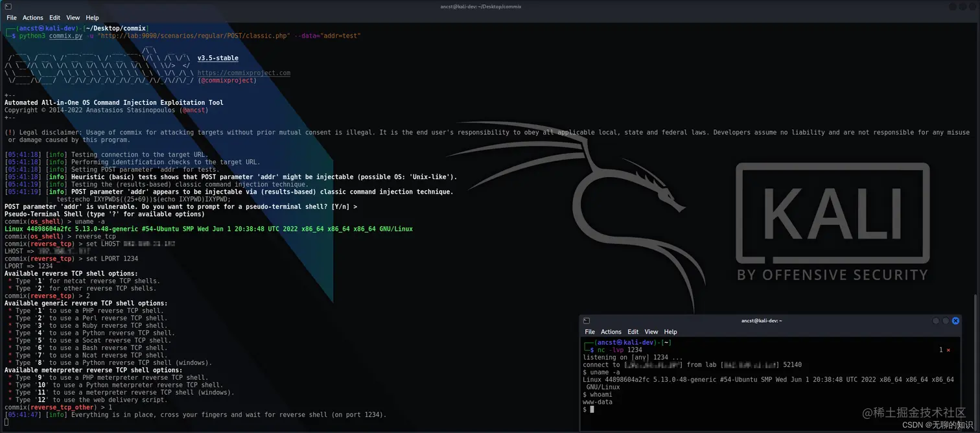This screenshot has width=980, height=433.
Task: Click the v3.5-stable version text
Action: coord(218,58)
